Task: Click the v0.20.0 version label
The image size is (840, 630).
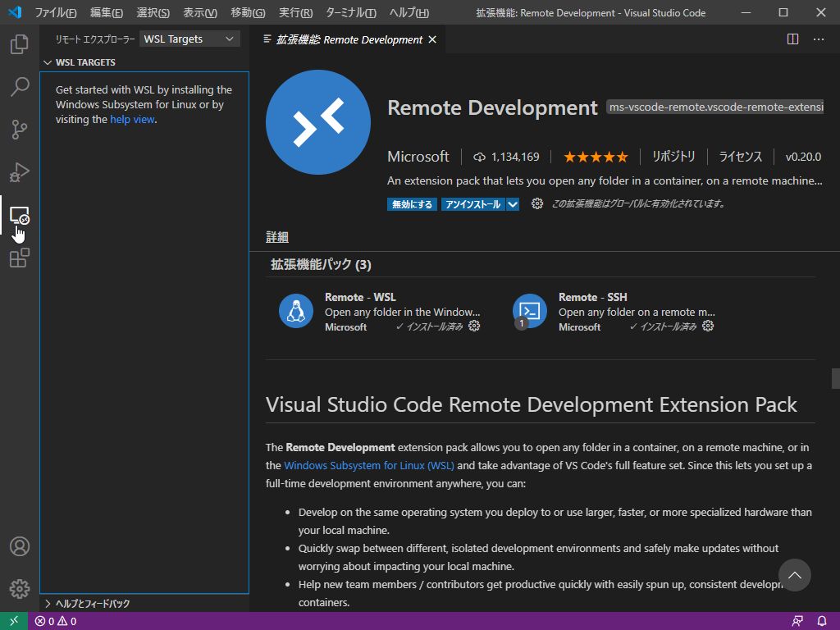Action: [803, 157]
